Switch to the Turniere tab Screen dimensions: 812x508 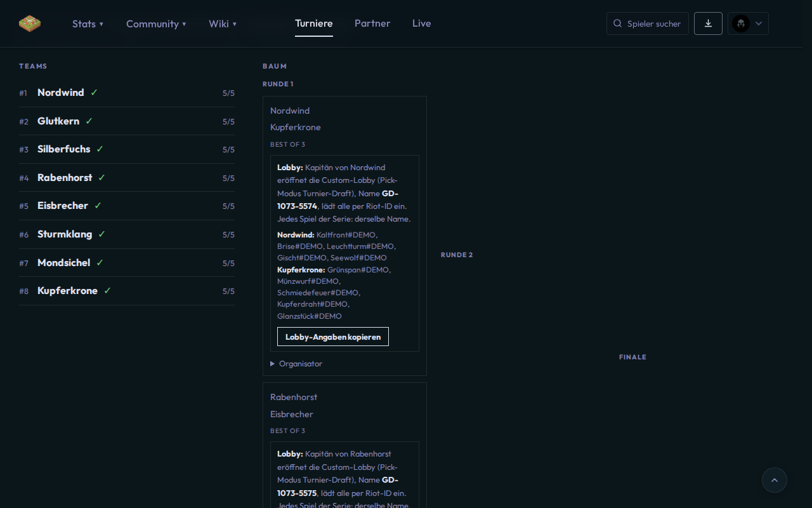313,23
